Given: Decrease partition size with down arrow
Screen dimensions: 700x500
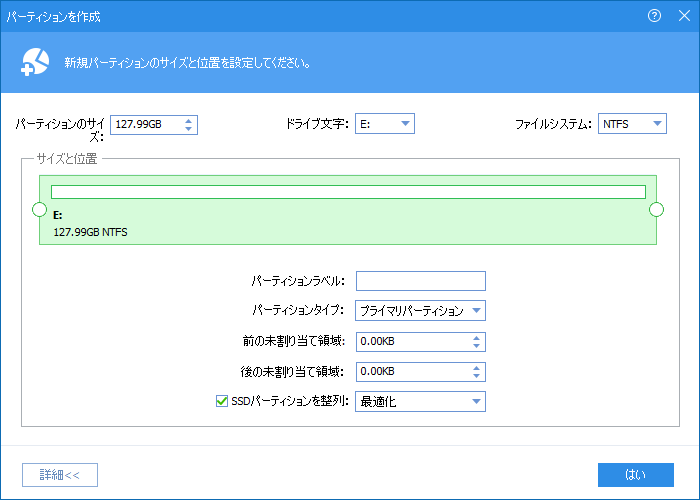Looking at the screenshot, I should [x=188, y=129].
